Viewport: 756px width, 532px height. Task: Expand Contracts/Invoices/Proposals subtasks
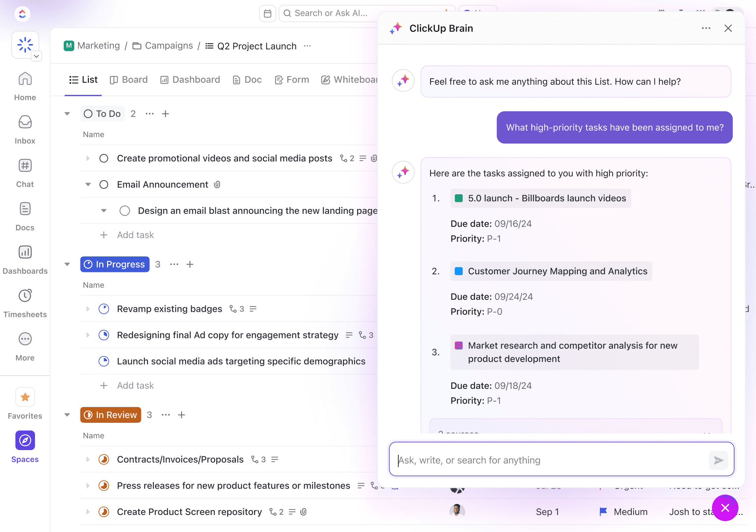(x=88, y=459)
